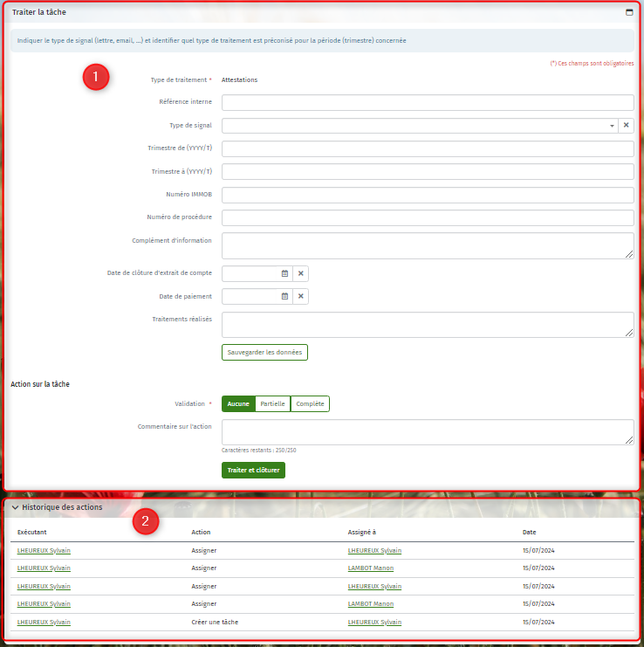The width and height of the screenshot is (644, 647).
Task: Clear the Type de signal selection
Action: (626, 126)
